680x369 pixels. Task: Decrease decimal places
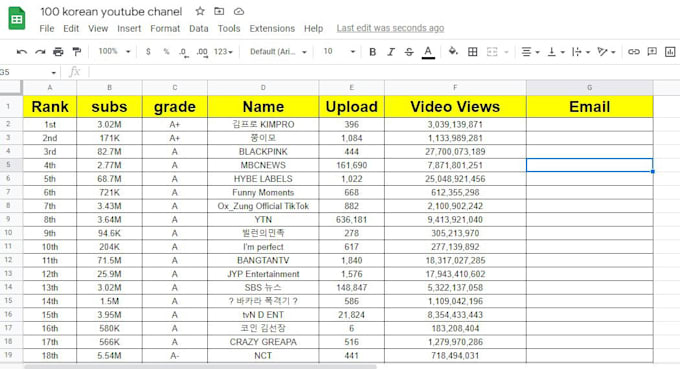coord(184,52)
